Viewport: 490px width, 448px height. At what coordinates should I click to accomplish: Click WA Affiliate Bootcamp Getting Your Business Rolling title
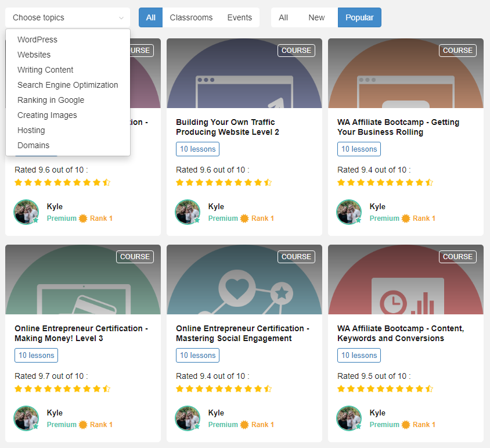[x=398, y=127]
